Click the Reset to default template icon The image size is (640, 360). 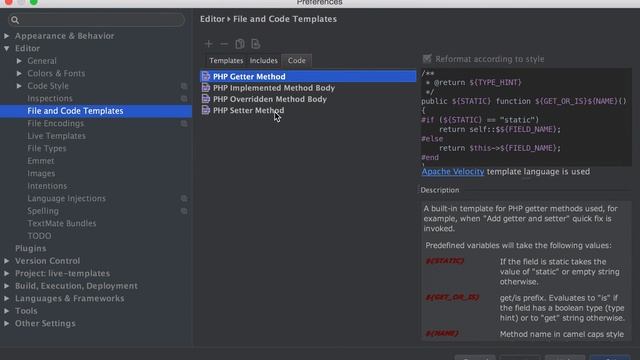pyautogui.click(x=256, y=44)
